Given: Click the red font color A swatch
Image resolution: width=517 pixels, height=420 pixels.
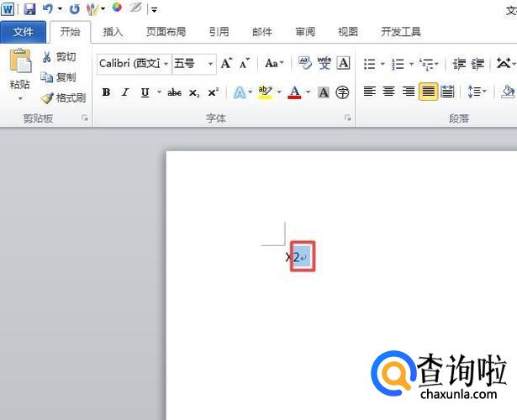Looking at the screenshot, I should [x=294, y=92].
